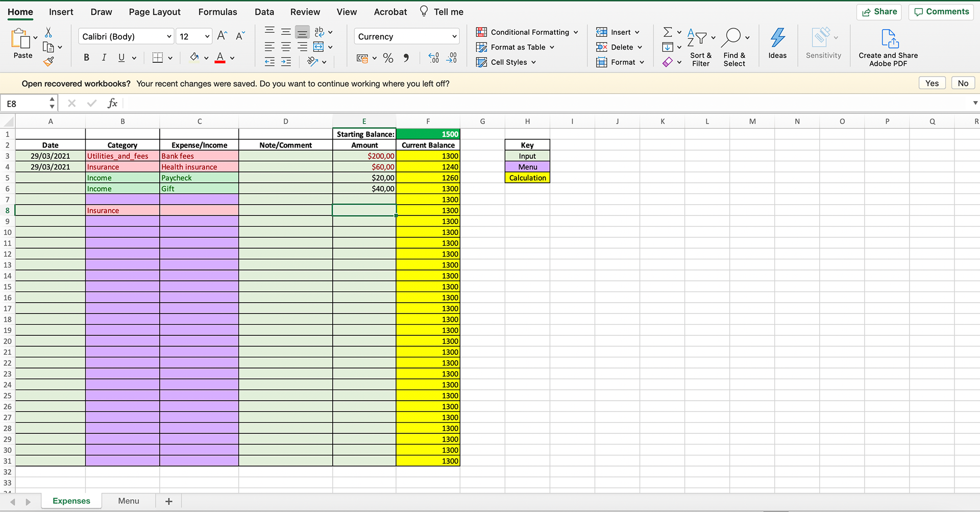980x512 pixels.
Task: Toggle Align Left
Action: pos(269,47)
